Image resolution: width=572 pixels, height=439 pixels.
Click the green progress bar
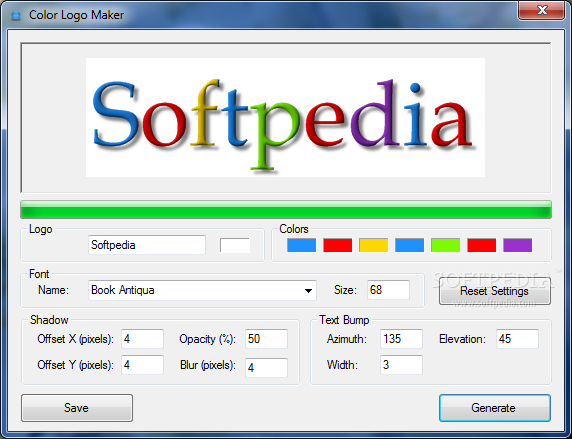286,209
